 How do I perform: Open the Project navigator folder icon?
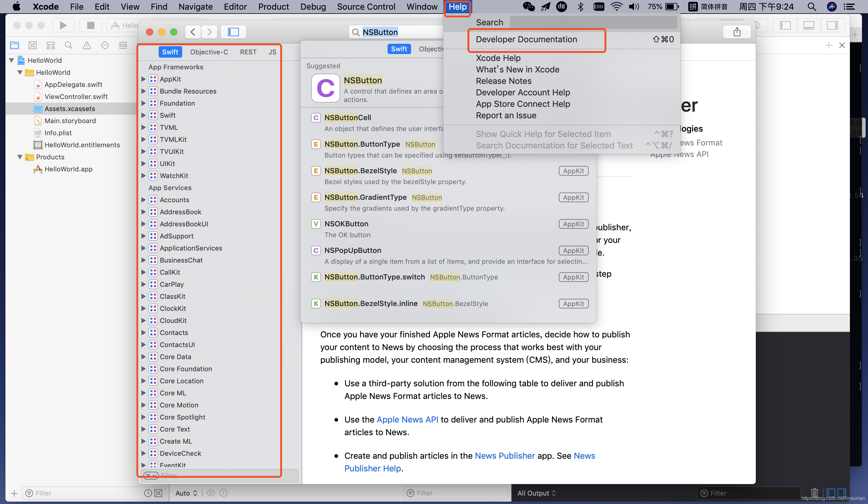(14, 45)
